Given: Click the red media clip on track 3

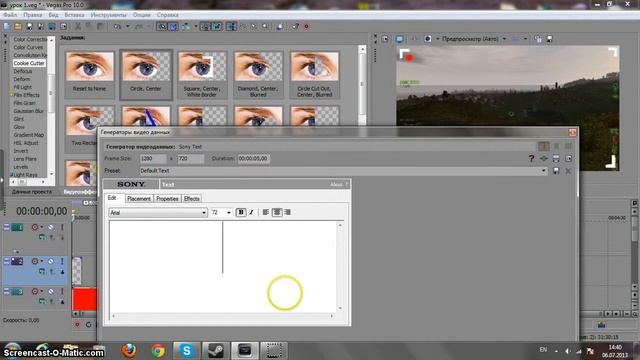Looking at the screenshot, I should coord(84,299).
